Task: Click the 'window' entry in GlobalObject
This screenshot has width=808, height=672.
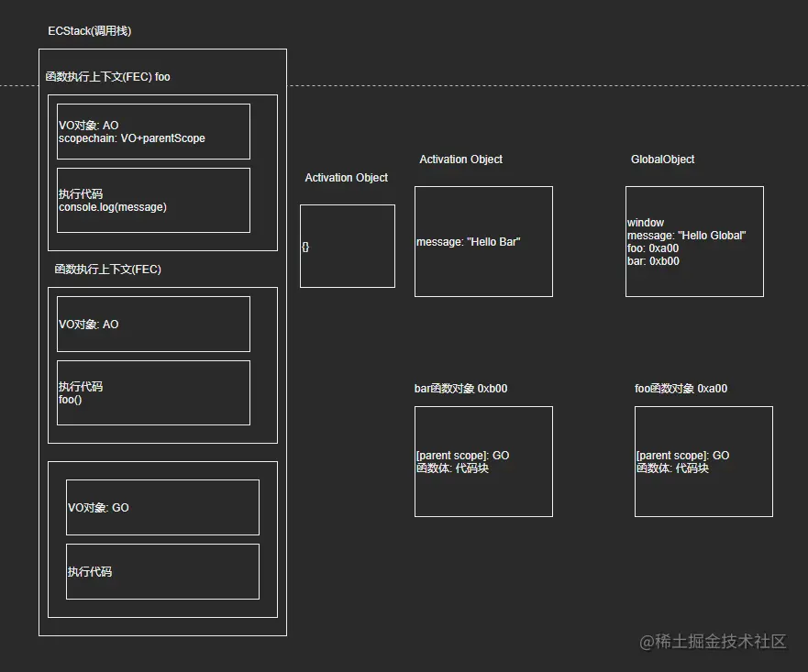Action: (x=646, y=223)
